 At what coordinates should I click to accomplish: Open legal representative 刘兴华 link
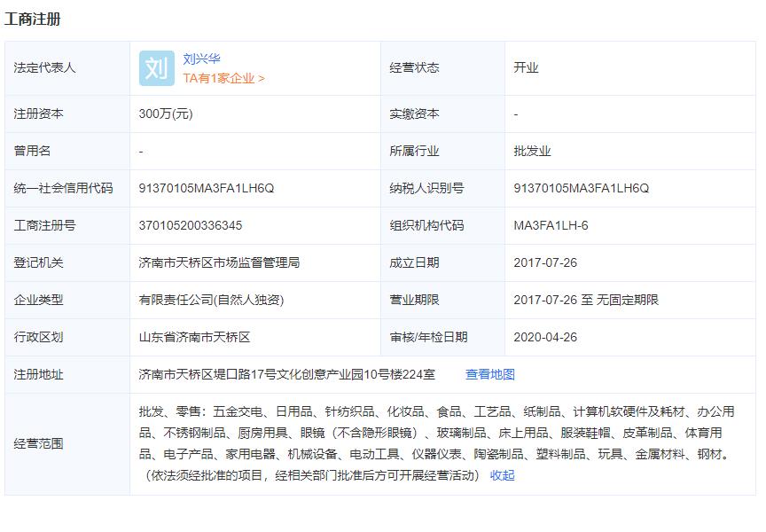click(x=201, y=59)
